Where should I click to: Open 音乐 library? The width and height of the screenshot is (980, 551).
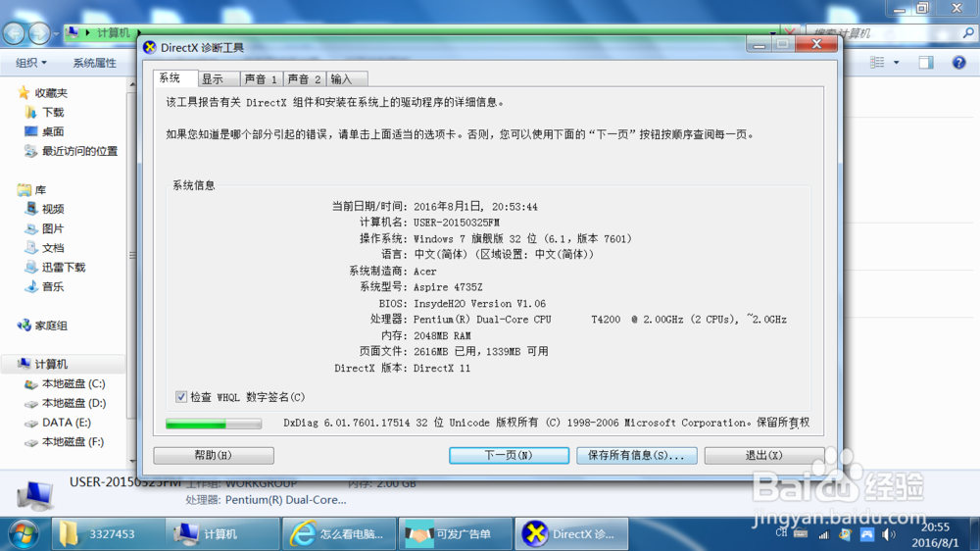pos(53,286)
